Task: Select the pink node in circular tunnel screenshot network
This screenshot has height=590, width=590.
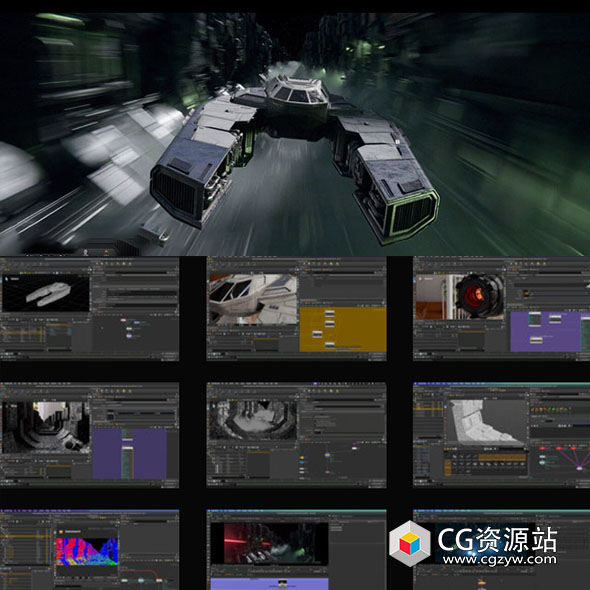Action: tap(354, 448)
